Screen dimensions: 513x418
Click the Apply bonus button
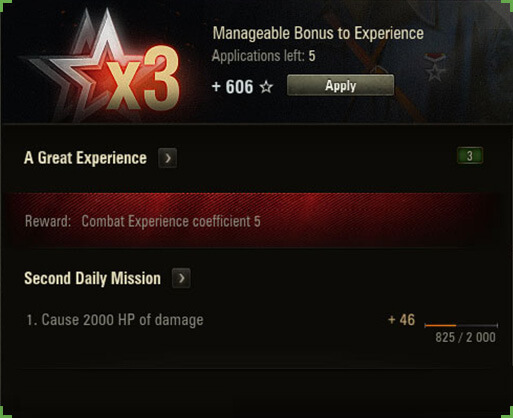coord(340,85)
